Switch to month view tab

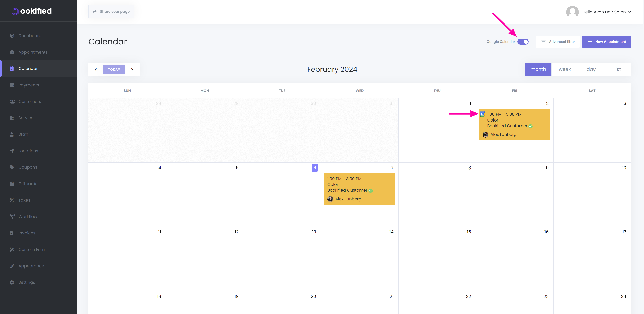538,69
